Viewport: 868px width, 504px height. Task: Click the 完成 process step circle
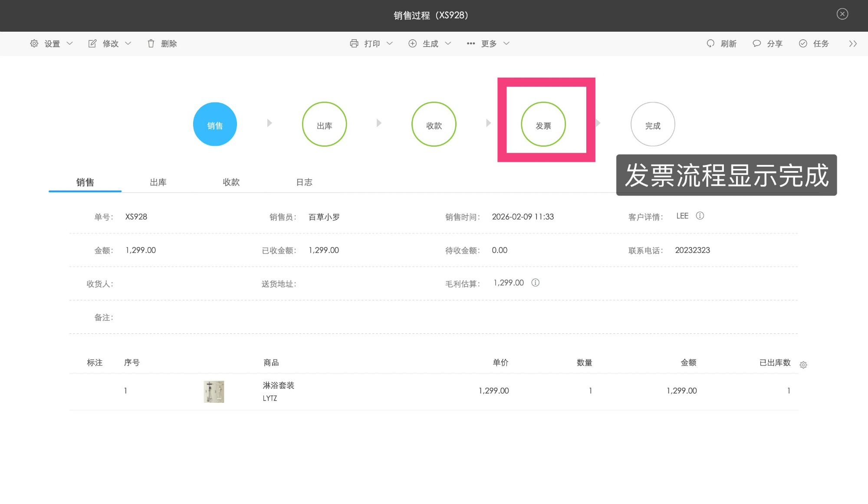(x=652, y=124)
